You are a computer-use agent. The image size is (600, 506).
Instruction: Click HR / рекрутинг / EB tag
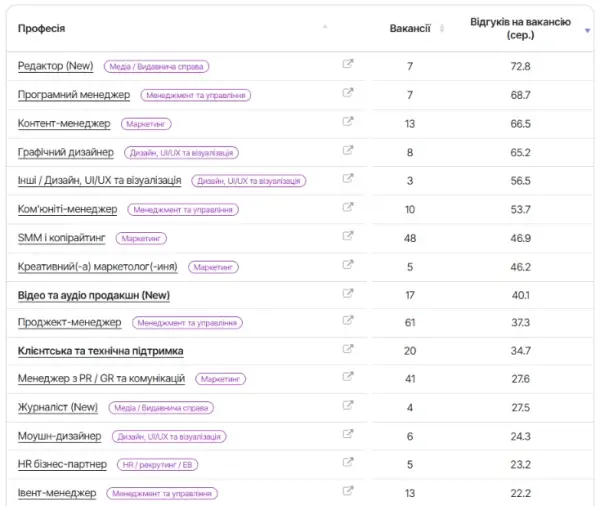point(157,465)
